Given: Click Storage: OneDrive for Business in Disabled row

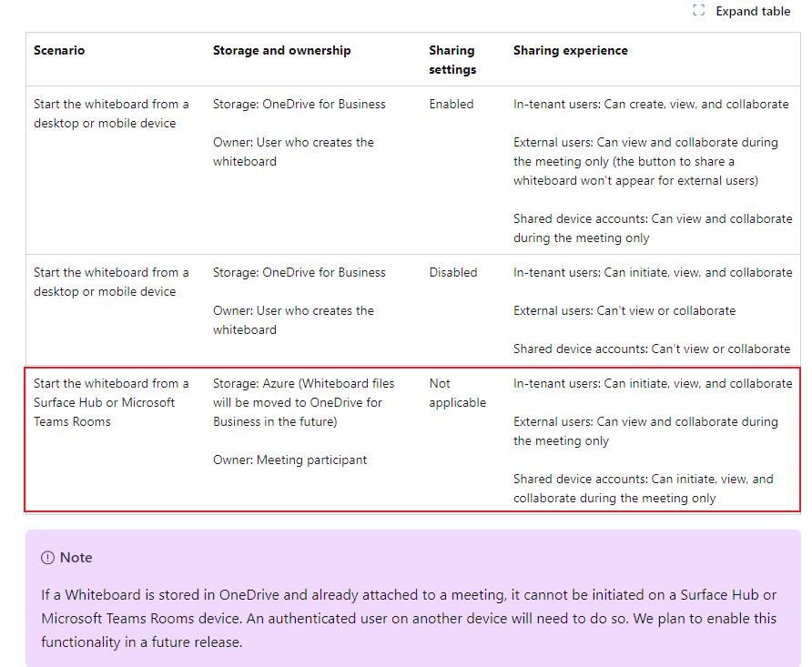Looking at the screenshot, I should (299, 272).
